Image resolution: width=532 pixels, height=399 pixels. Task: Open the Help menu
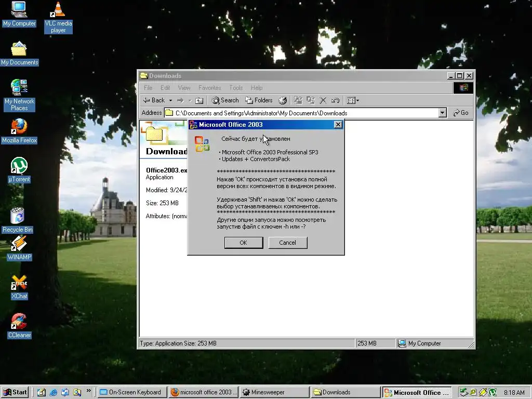pos(257,88)
